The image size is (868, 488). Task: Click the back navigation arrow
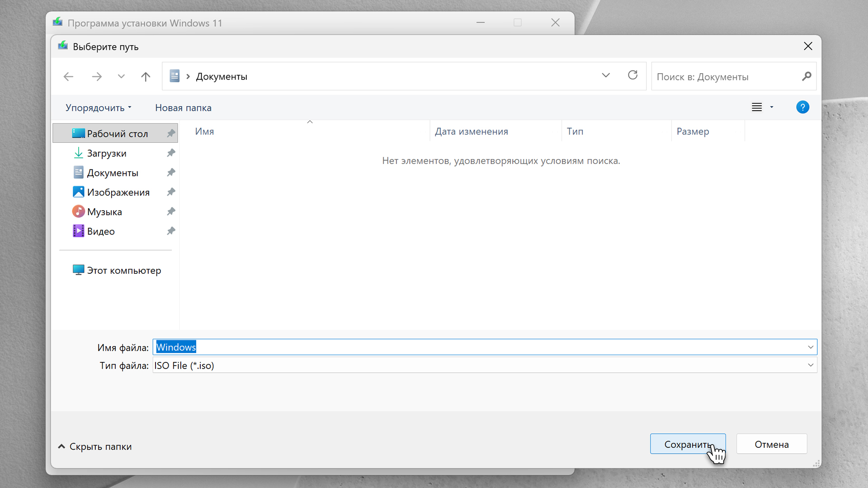click(69, 76)
